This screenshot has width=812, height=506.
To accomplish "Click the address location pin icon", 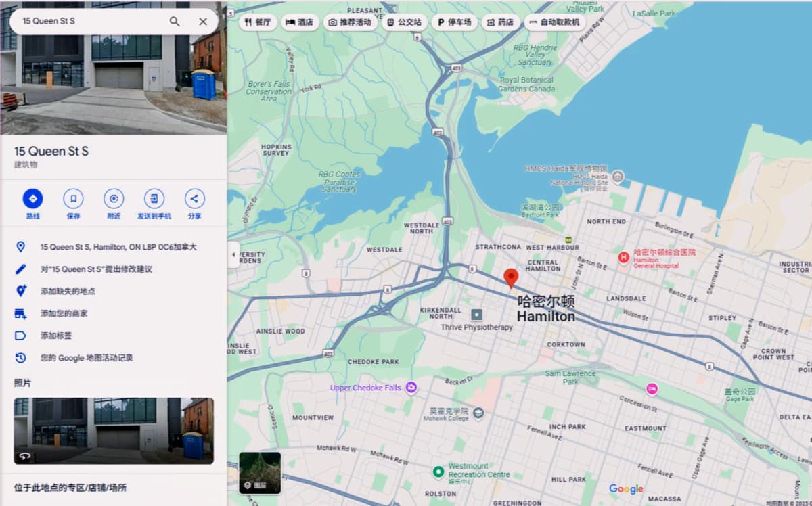I will click(20, 247).
